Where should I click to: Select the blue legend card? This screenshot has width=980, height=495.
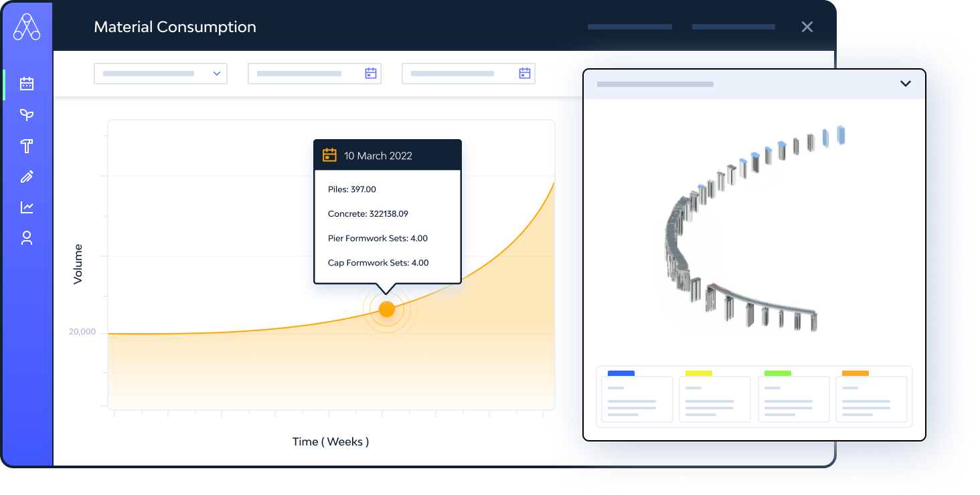[x=637, y=398]
